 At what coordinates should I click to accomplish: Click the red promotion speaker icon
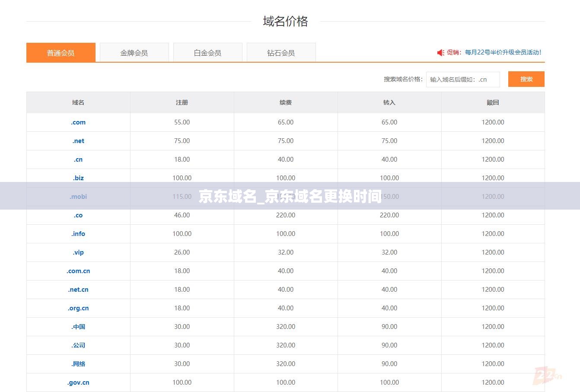pos(440,52)
